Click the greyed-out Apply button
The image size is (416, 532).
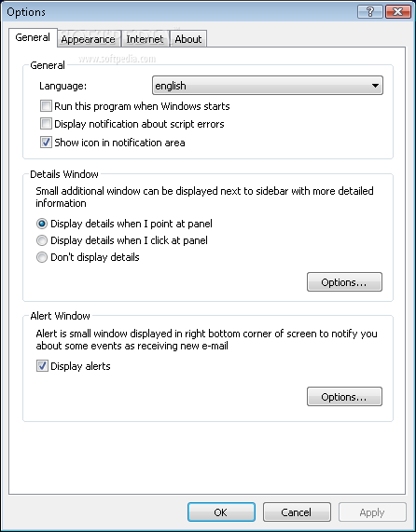click(x=372, y=512)
